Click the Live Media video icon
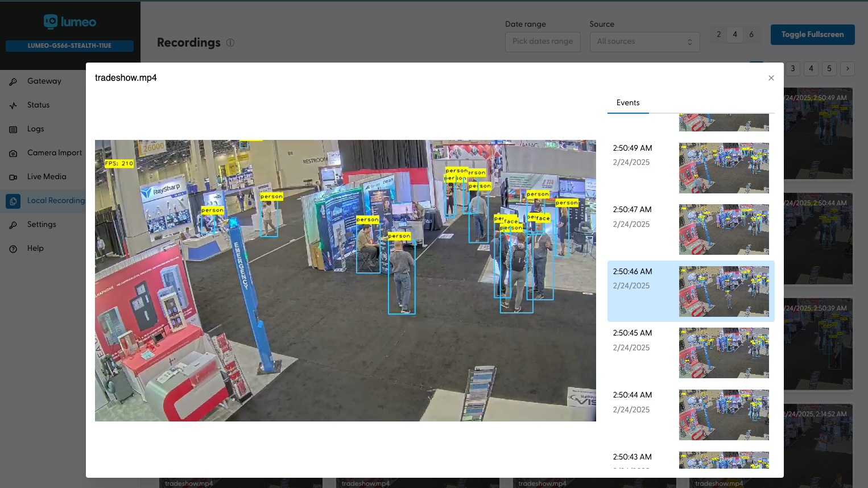Screen dimensions: 868x488 tap(13, 177)
